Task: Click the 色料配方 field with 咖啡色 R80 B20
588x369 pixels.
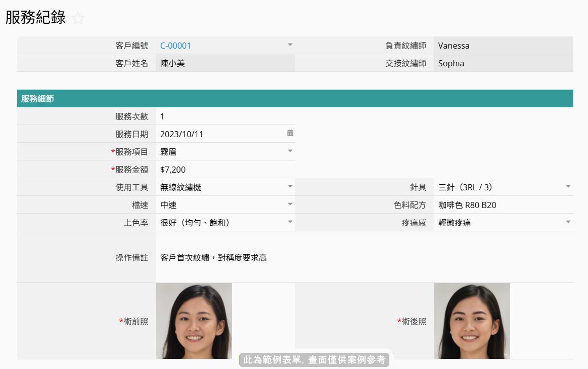Action: coord(503,205)
